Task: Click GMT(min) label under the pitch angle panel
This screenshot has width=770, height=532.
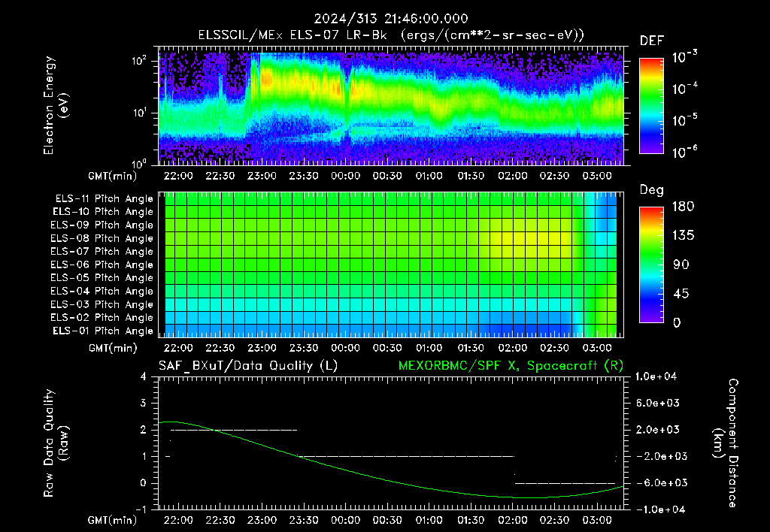Action: [x=113, y=349]
